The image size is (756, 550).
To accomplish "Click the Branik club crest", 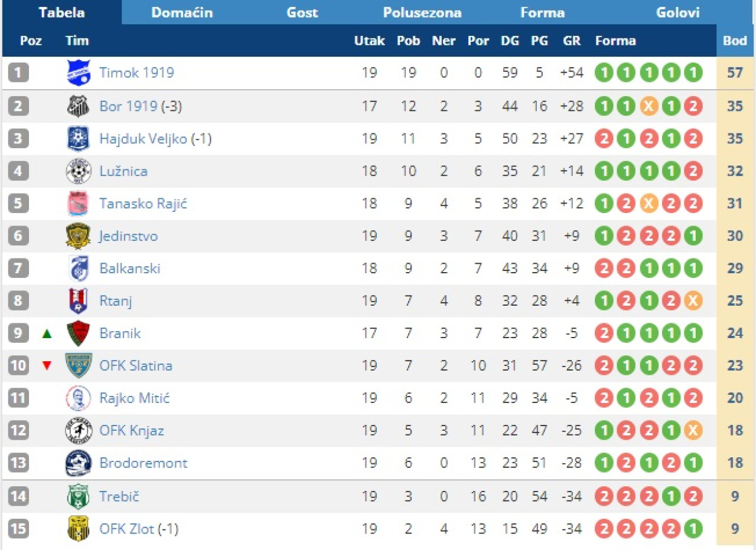I will [78, 333].
